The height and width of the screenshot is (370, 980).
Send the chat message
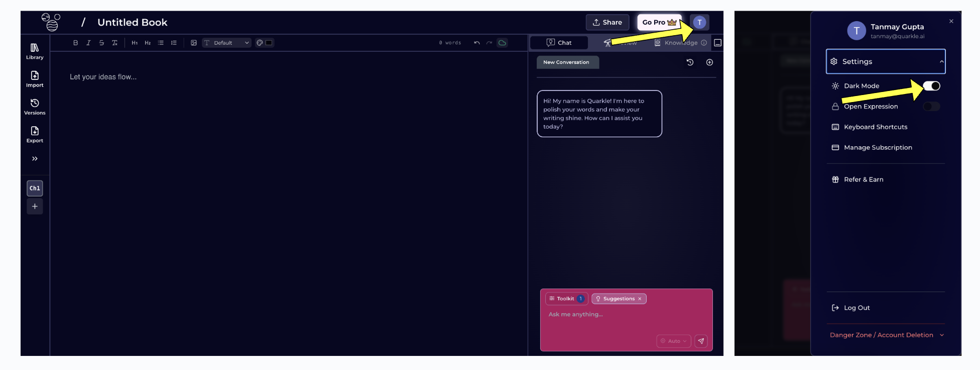click(x=701, y=341)
